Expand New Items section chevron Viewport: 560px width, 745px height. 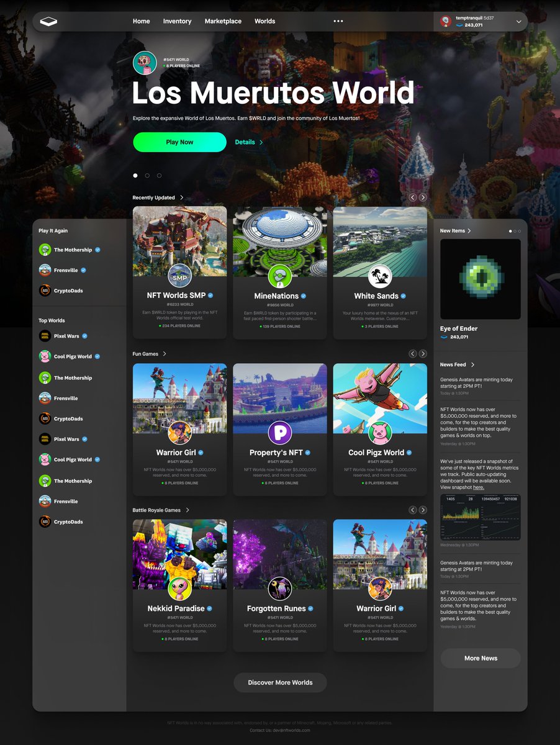tap(469, 231)
